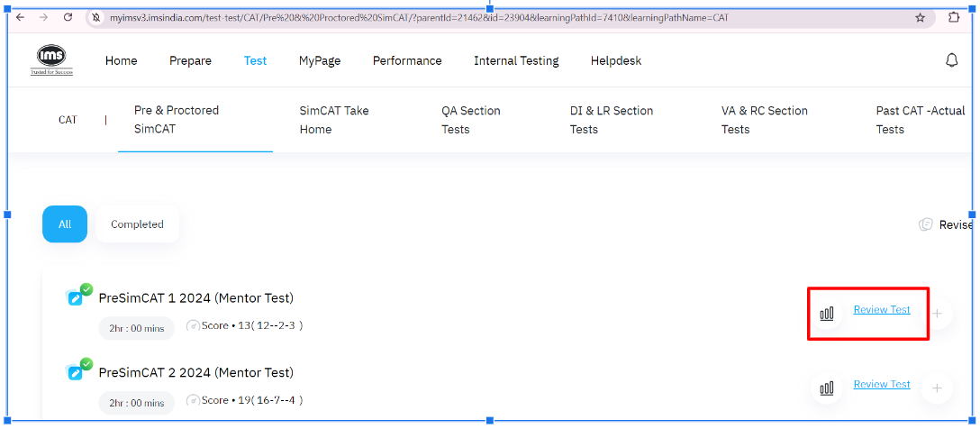Viewport: 980px width, 429px height.
Task: Click Review Test link for PreSimCAT 2 2024
Action: point(882,384)
